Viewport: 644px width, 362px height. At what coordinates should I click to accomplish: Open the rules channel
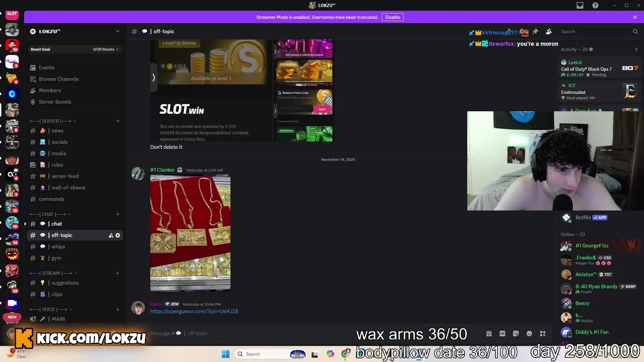[x=74, y=165]
